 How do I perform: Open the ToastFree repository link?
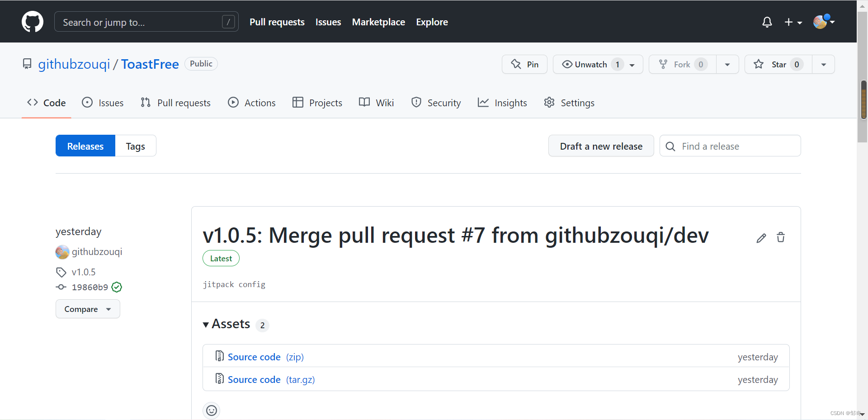(x=150, y=64)
